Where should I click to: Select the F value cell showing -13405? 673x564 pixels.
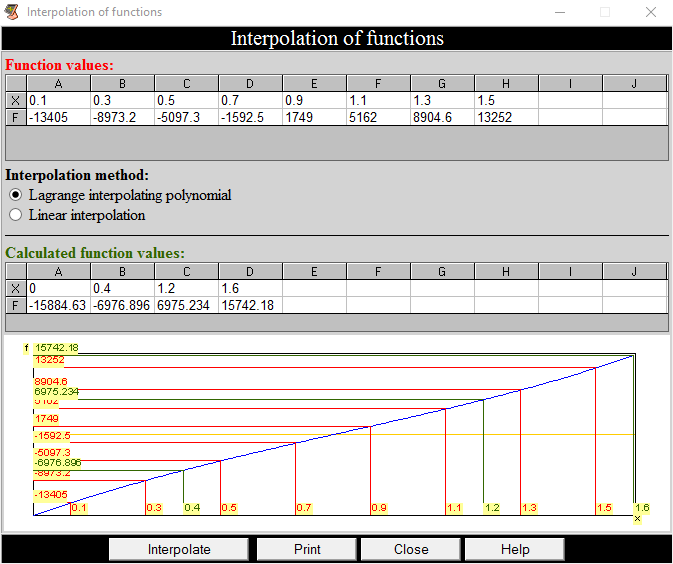click(58, 117)
